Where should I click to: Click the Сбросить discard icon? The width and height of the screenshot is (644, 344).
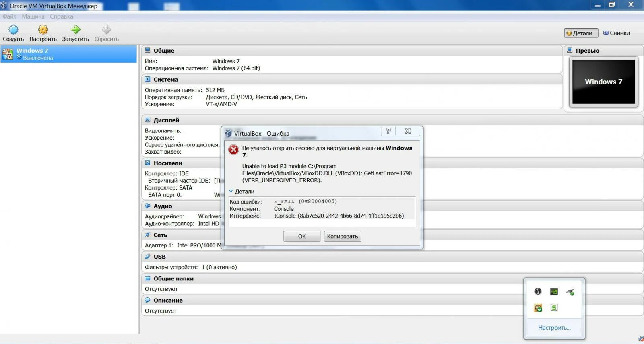click(106, 29)
